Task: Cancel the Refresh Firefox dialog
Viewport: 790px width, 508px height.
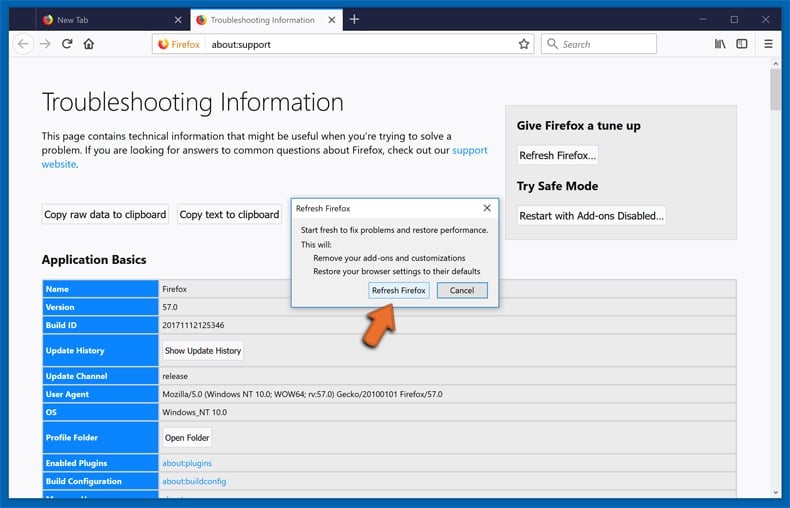Action: [462, 290]
